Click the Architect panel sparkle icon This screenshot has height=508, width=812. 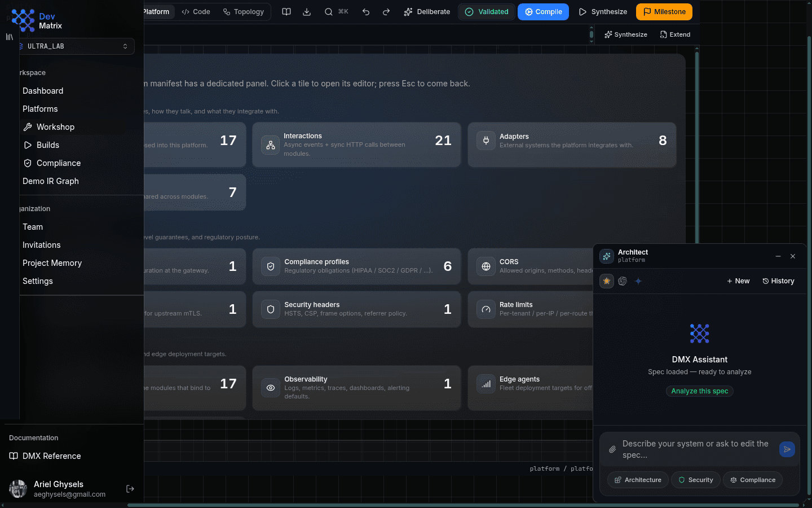click(x=607, y=256)
